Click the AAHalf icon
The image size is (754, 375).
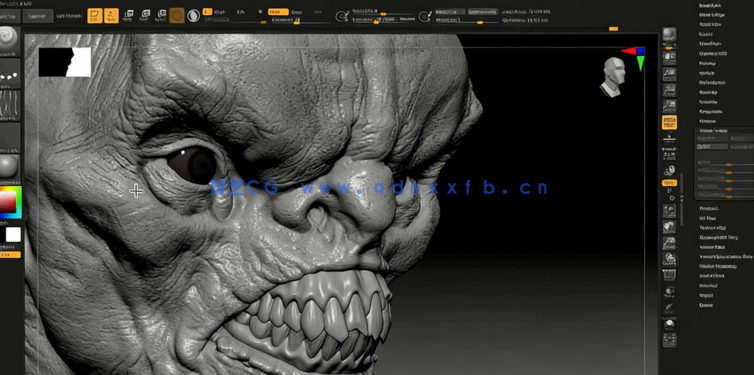(669, 106)
